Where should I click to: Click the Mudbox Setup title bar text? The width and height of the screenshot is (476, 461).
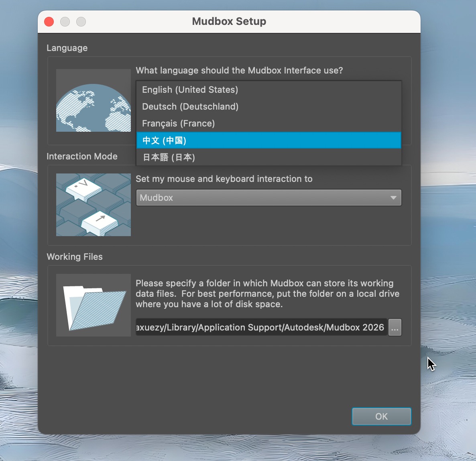229,21
